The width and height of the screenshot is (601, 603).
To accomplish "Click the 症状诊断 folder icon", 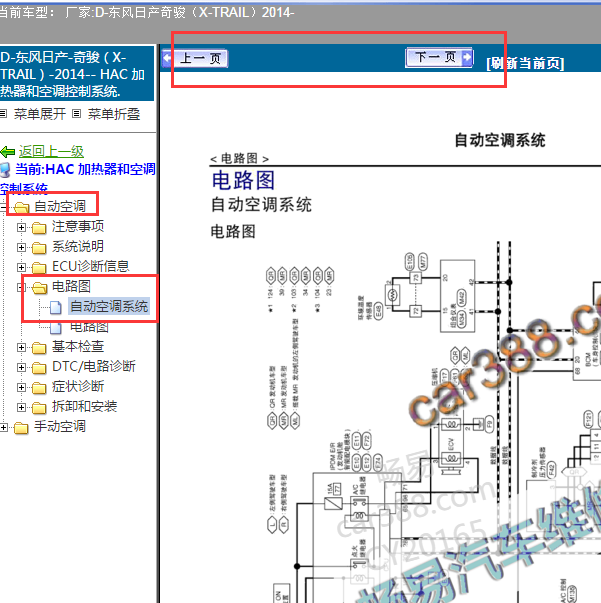I will pyautogui.click(x=39, y=388).
